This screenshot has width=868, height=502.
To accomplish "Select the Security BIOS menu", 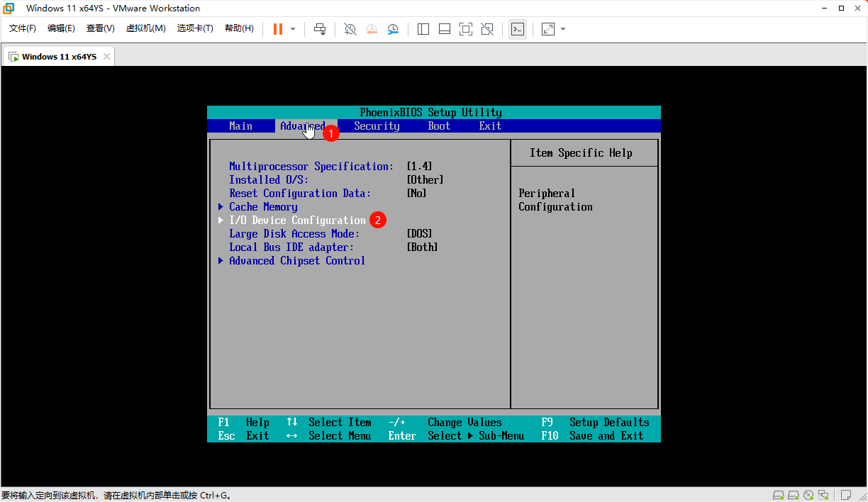I will click(377, 126).
